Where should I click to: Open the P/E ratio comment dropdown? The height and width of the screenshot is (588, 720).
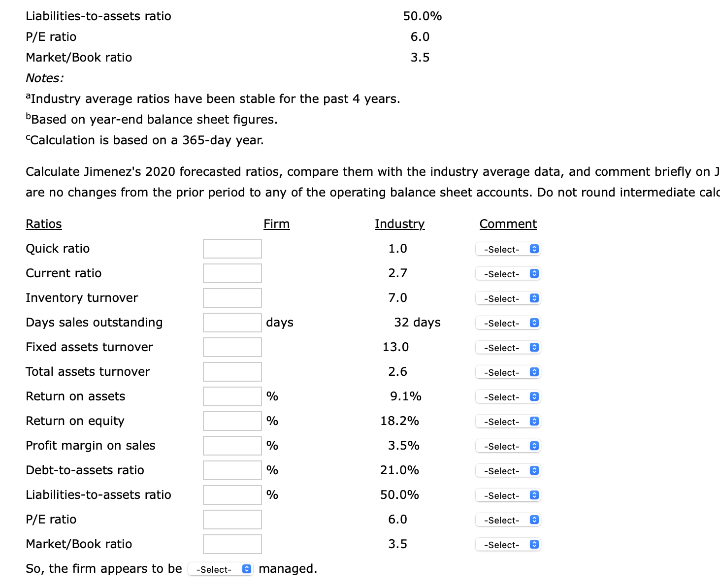point(507,520)
